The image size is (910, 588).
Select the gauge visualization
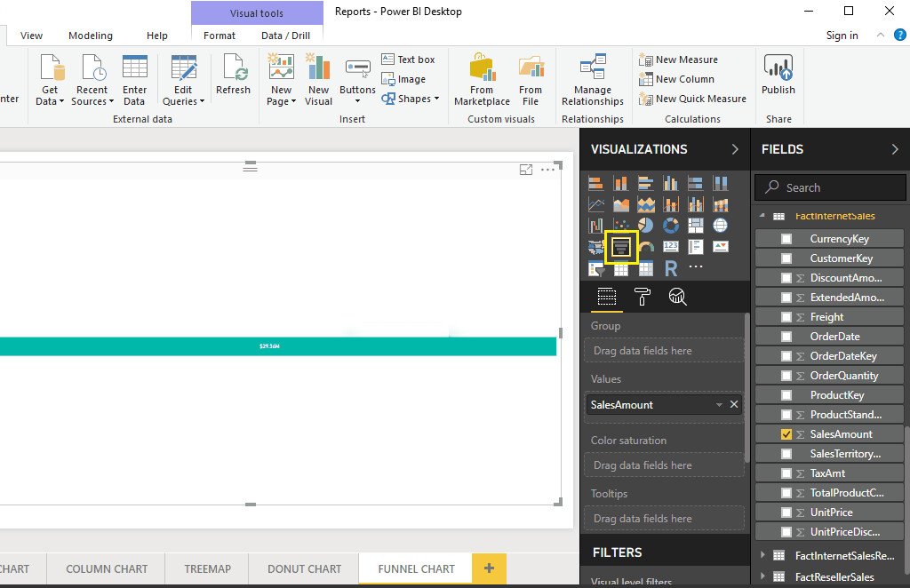(x=646, y=247)
